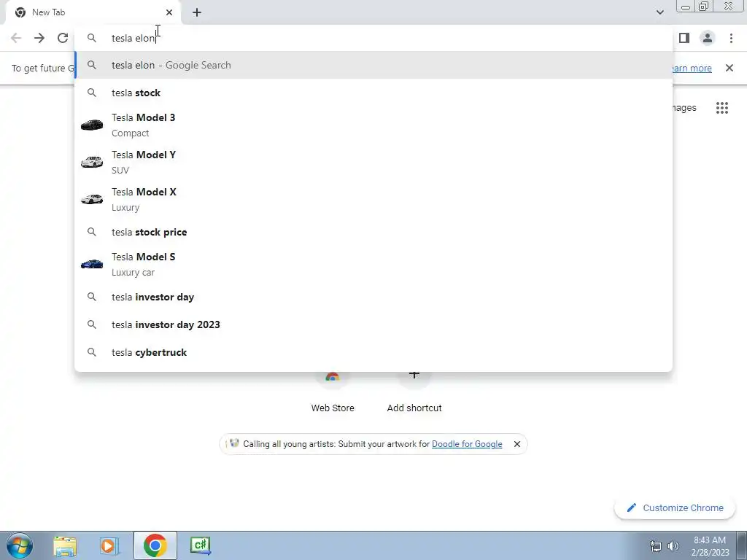747x560 pixels.
Task: Dismiss the info bar with its X
Action: coord(729,68)
